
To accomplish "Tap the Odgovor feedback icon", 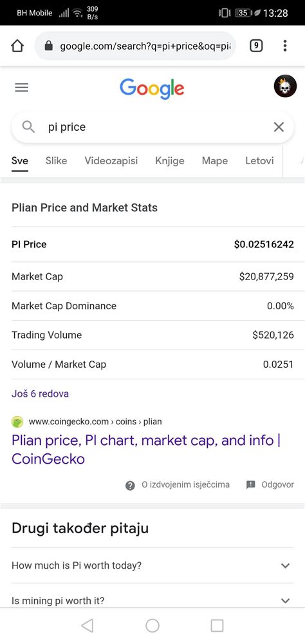I will pyautogui.click(x=250, y=485).
